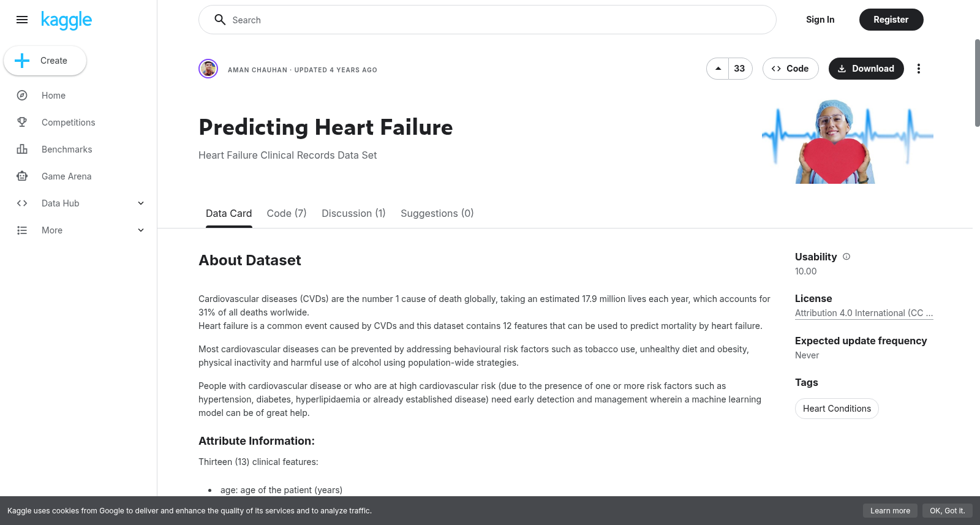The image size is (980, 525).
Task: Upvote this dataset with the arrow
Action: [718, 69]
